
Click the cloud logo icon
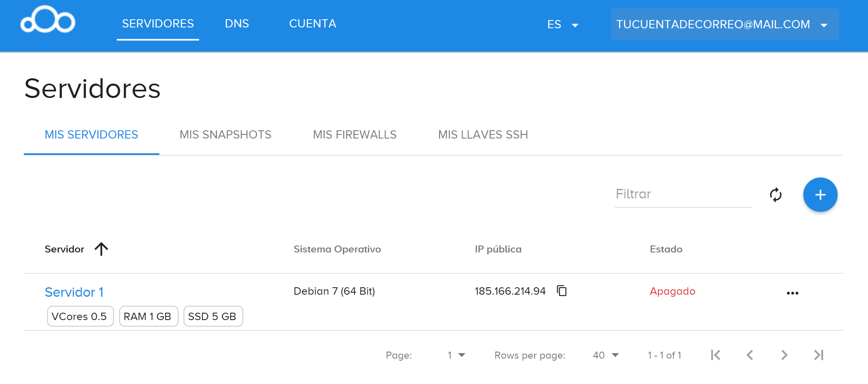pyautogui.click(x=48, y=19)
